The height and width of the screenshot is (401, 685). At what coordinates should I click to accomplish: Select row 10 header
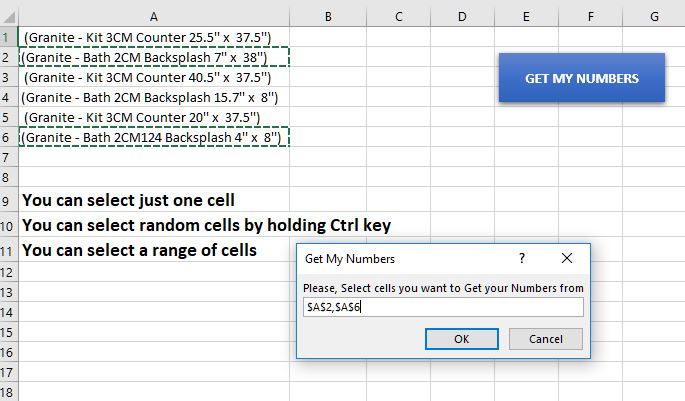tap(9, 226)
